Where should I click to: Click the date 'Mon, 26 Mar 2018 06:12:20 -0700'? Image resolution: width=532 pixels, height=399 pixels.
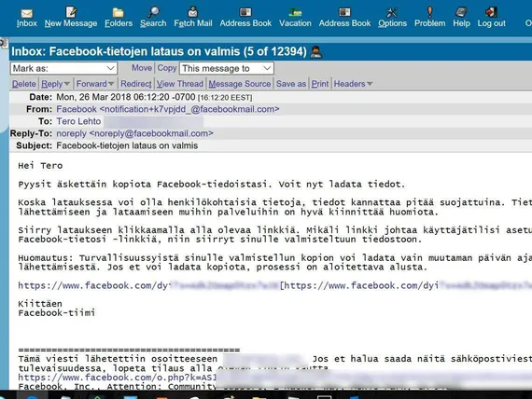point(126,97)
